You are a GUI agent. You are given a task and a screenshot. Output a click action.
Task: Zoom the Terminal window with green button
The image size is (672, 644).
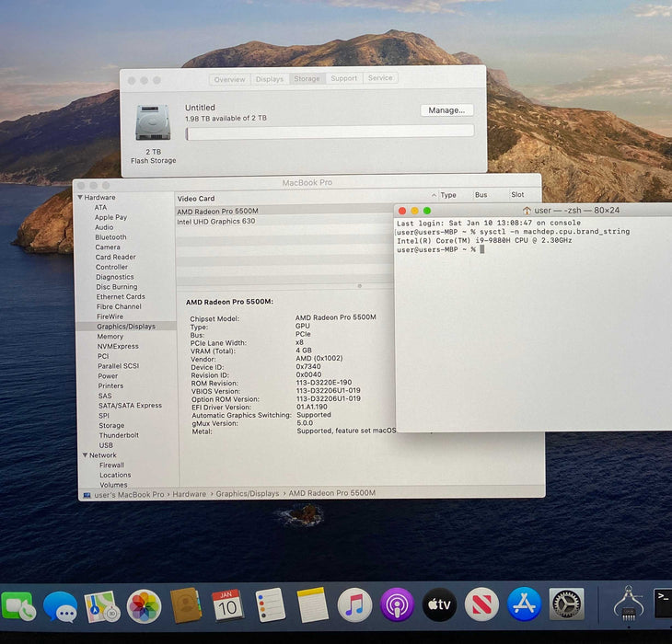[427, 211]
